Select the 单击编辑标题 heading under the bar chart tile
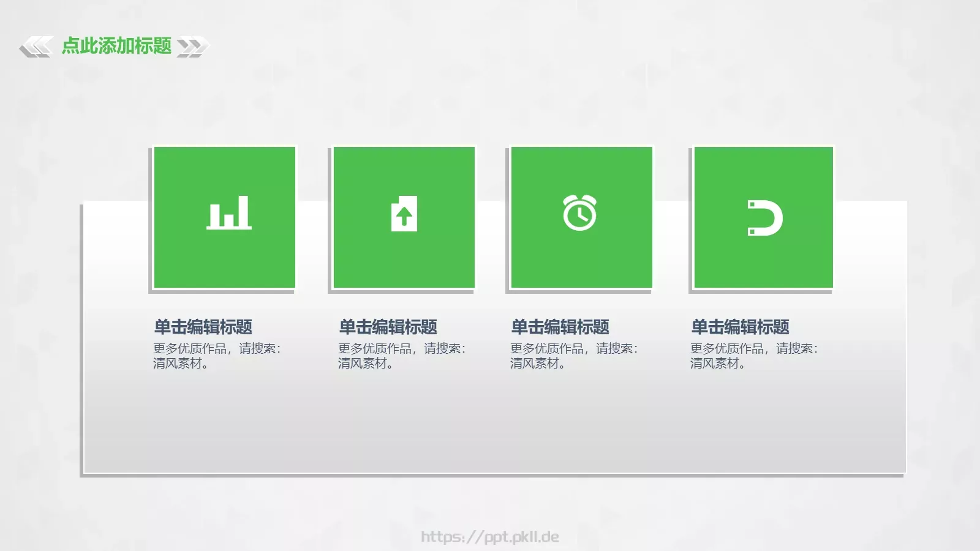 [203, 327]
